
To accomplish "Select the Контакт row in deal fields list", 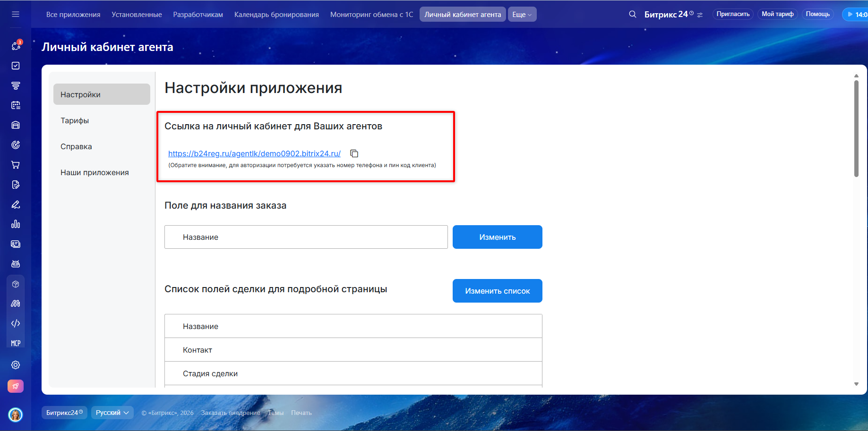I will coord(353,350).
